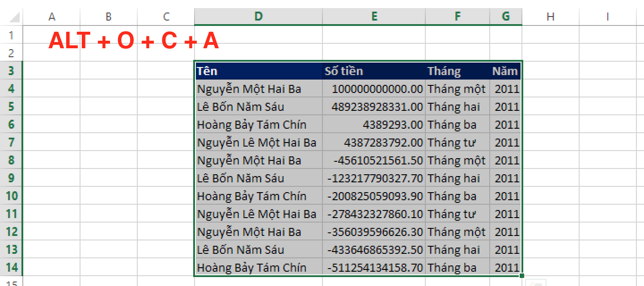Click the 'Tháng' table header cell
This screenshot has height=286, width=644.
458,71
